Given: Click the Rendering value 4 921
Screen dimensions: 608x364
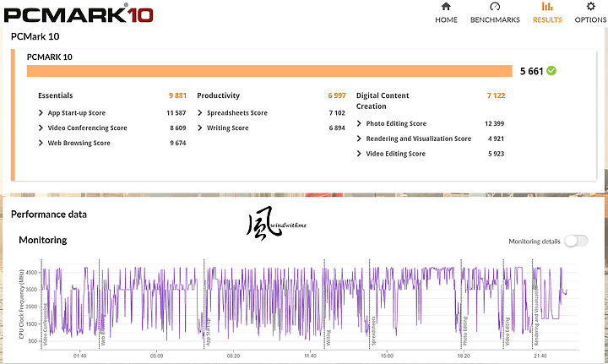Looking at the screenshot, I should (496, 139).
